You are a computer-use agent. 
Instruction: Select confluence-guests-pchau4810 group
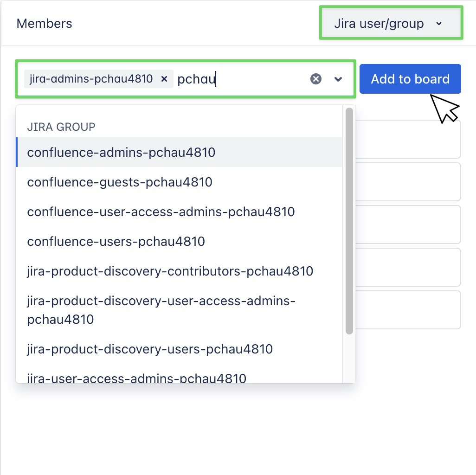coord(120,182)
